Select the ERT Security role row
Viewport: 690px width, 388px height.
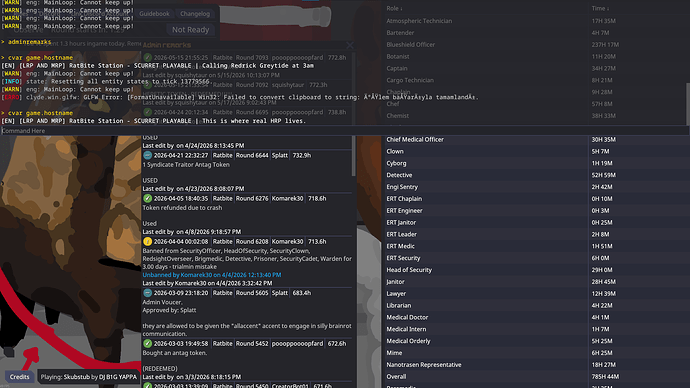tap(536, 258)
